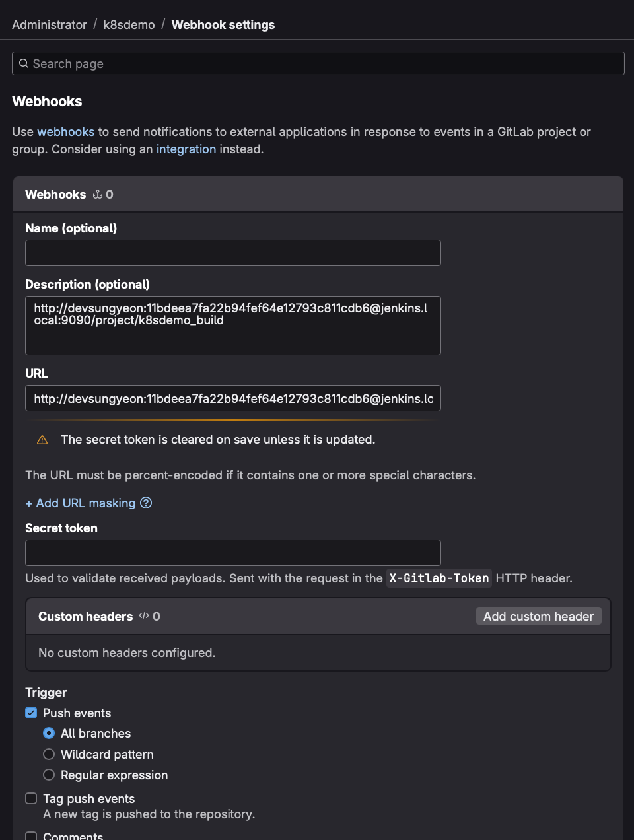The image size is (634, 840).
Task: Tick the Comments checkbox
Action: click(x=31, y=836)
